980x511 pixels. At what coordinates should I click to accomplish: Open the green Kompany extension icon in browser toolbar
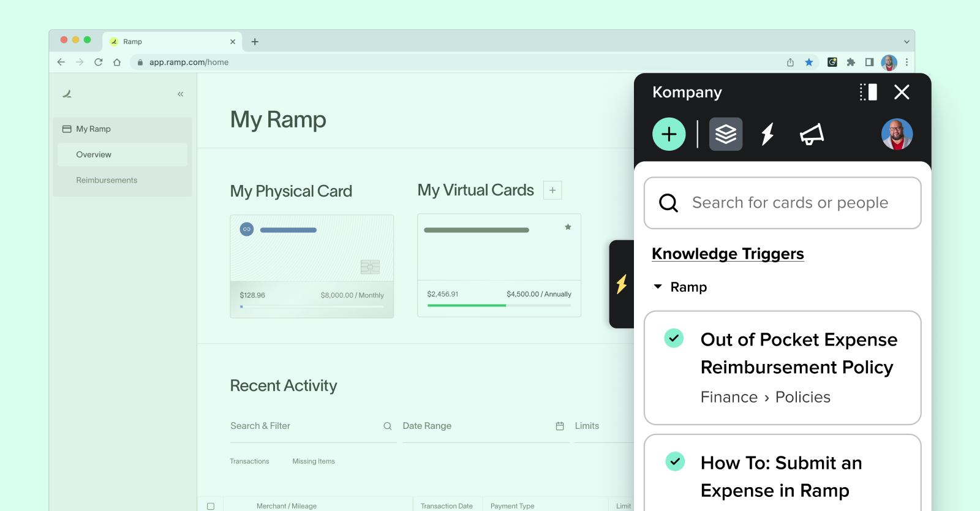[832, 62]
